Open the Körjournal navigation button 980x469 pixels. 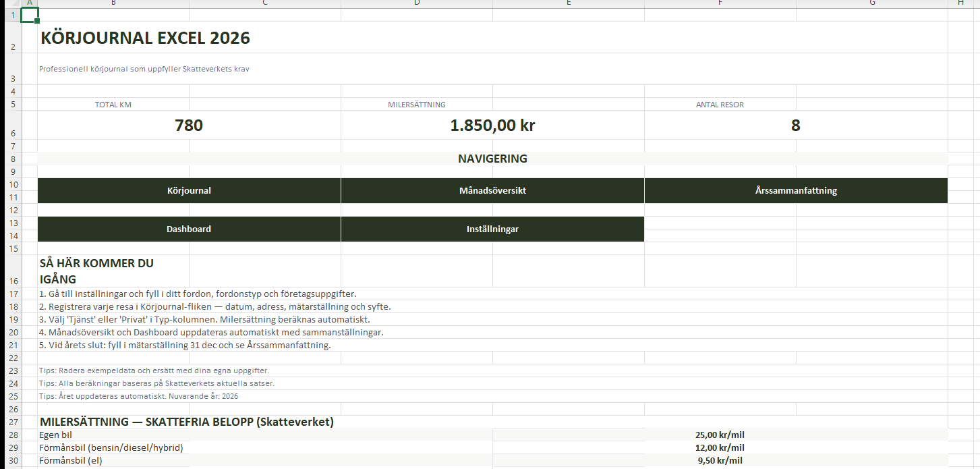(x=189, y=190)
